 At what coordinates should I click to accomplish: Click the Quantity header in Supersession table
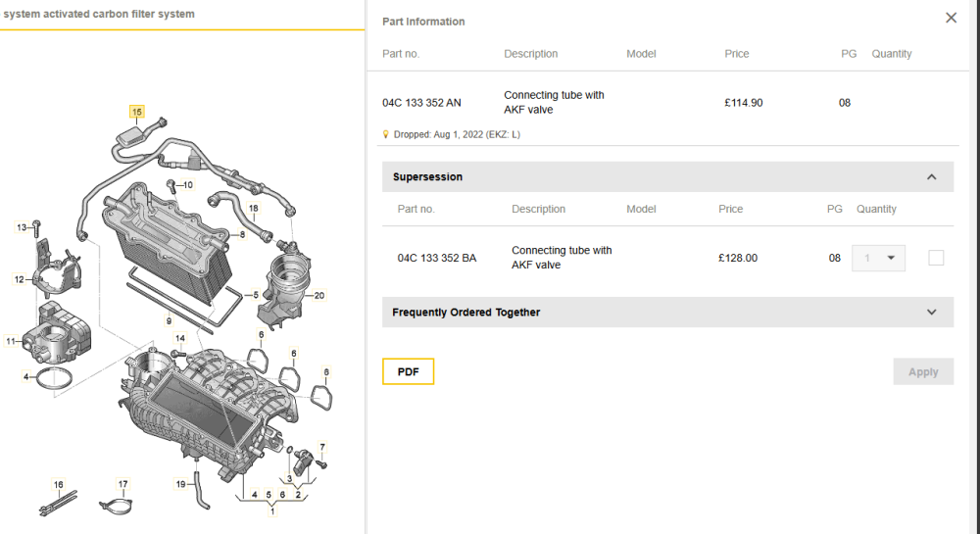click(x=876, y=210)
